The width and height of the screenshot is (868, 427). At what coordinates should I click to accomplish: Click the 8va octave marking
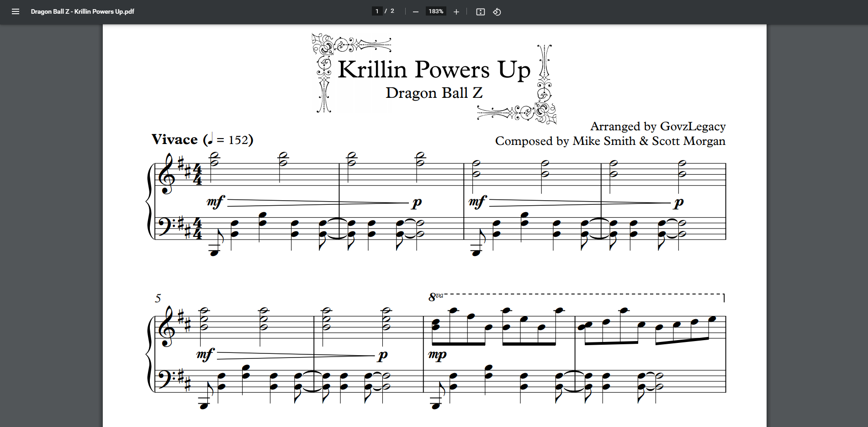[435, 297]
